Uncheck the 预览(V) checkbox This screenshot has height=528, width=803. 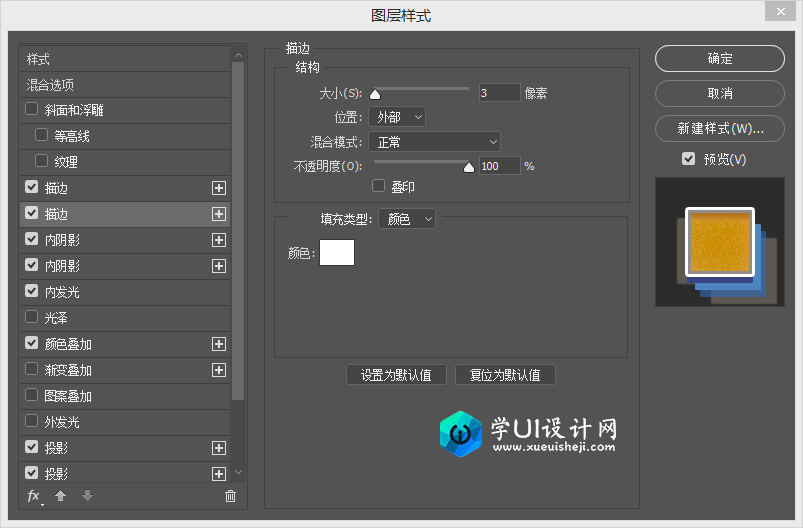[x=688, y=159]
